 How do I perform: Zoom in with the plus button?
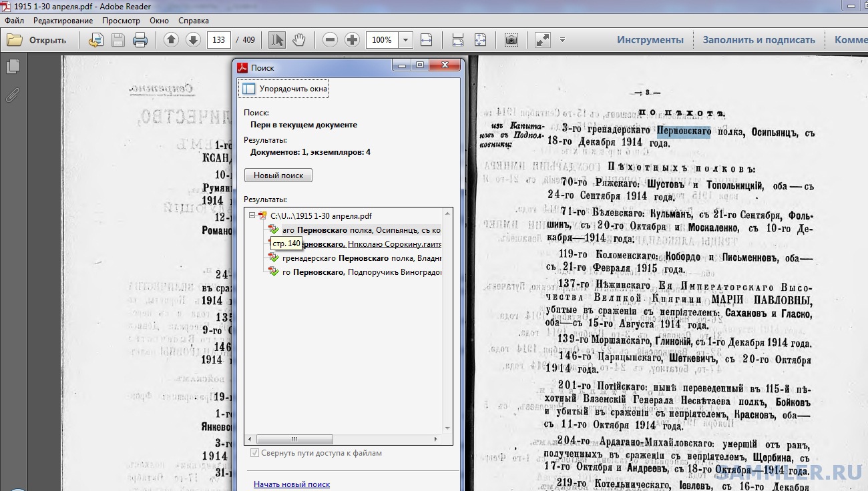pyautogui.click(x=352, y=40)
